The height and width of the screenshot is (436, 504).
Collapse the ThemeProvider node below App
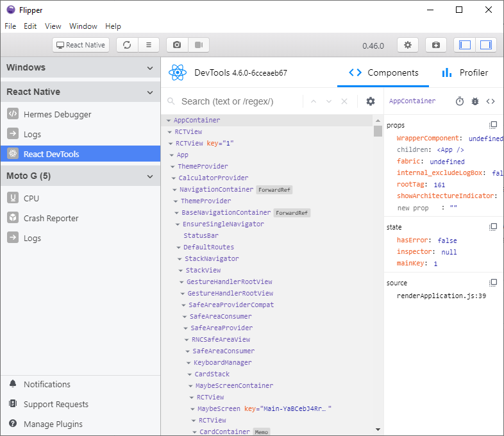pos(172,167)
